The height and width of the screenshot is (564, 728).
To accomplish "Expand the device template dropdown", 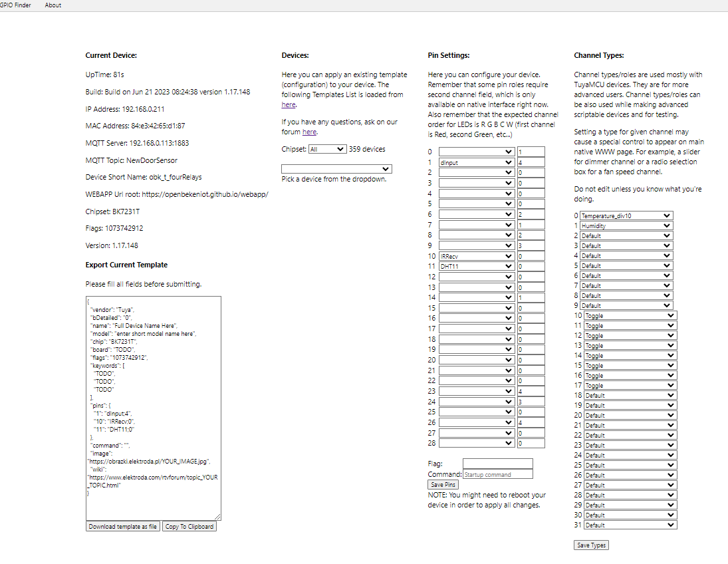I will (336, 169).
